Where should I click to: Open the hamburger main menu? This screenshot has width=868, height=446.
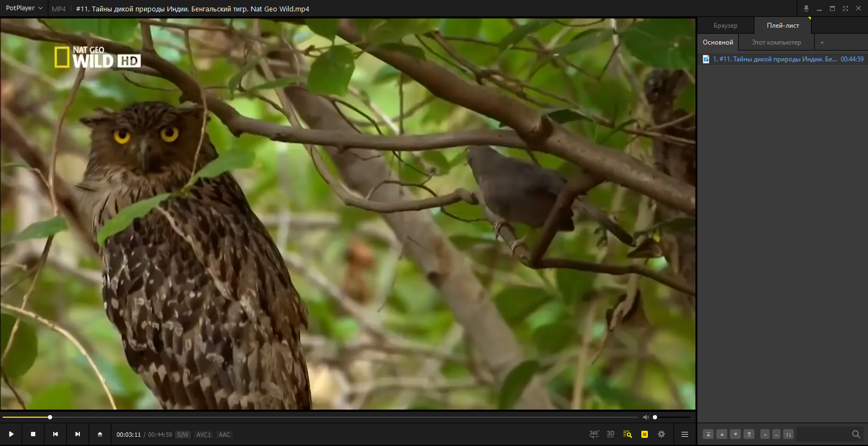[x=685, y=434]
